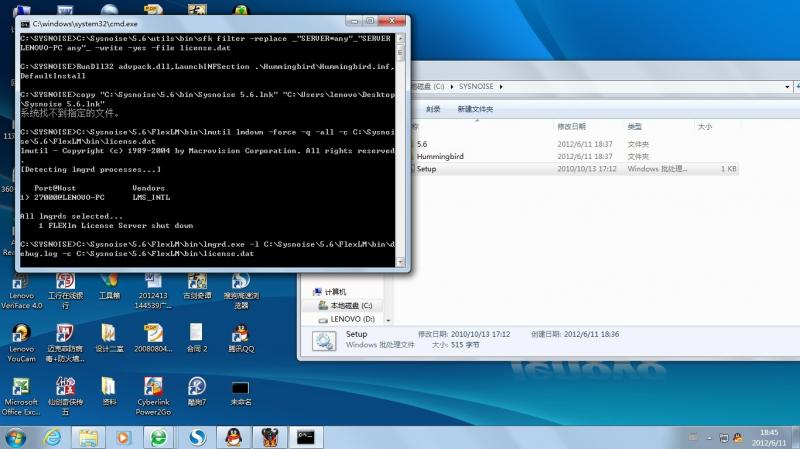This screenshot has width=800, height=449.
Task: Open Microsoft Office Excel desktop shortcut
Action: tap(21, 397)
